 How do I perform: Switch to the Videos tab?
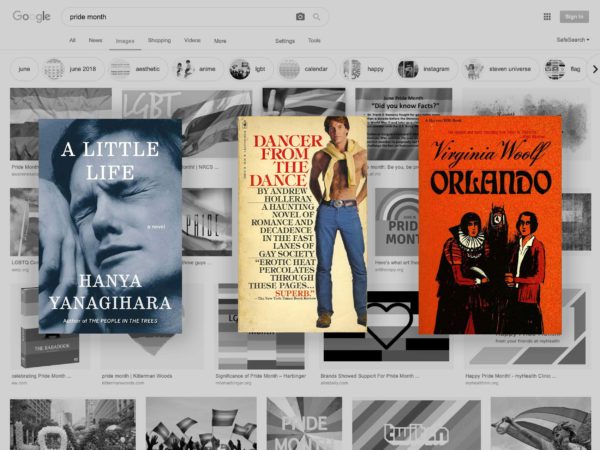[192, 40]
